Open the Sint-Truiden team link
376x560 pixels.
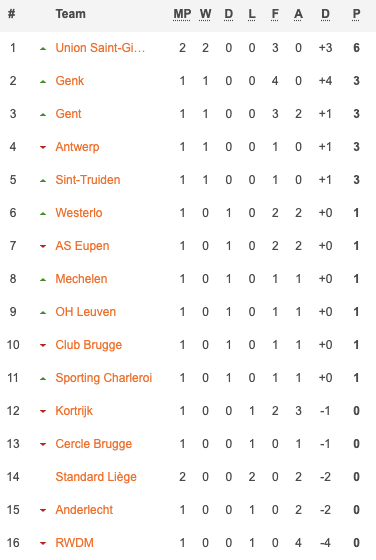[87, 180]
